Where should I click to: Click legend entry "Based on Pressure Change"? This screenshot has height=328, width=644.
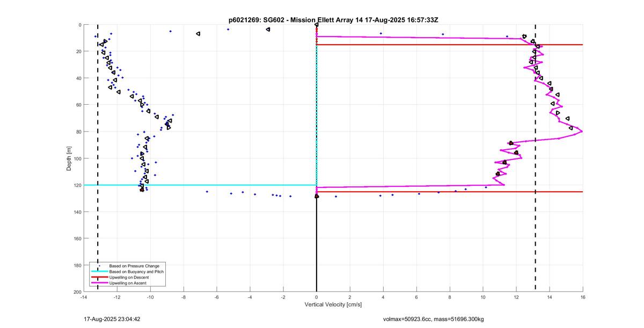[x=134, y=266]
